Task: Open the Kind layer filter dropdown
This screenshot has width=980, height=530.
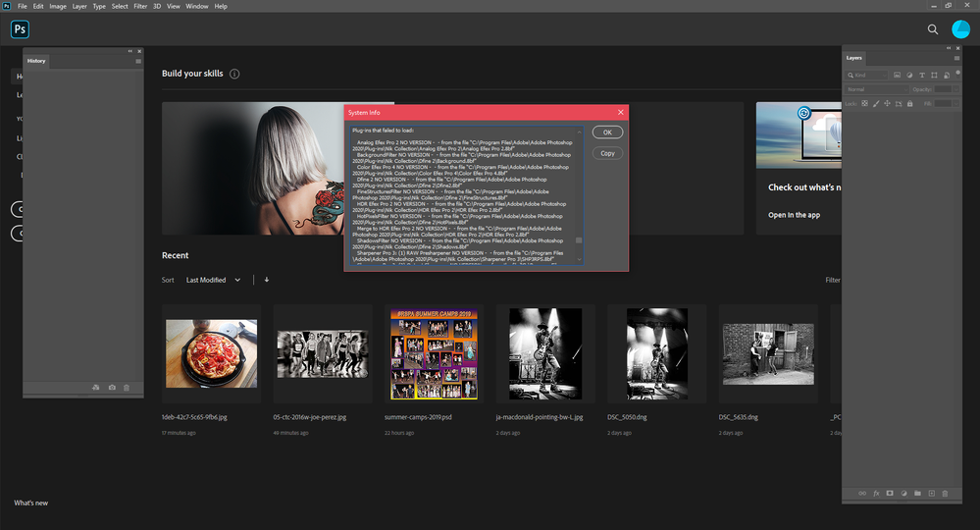Action: 867,75
